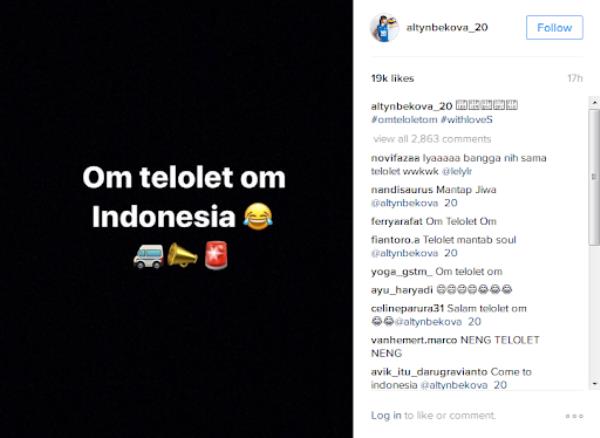Open altynbekova_20 username in post header
The height and width of the screenshot is (438, 600).
click(x=447, y=28)
